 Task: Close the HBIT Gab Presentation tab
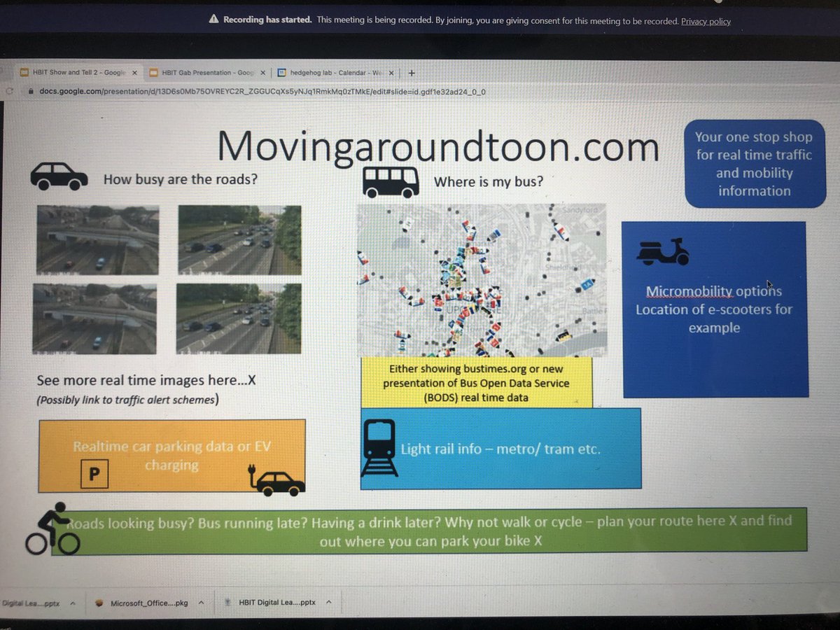coord(262,72)
